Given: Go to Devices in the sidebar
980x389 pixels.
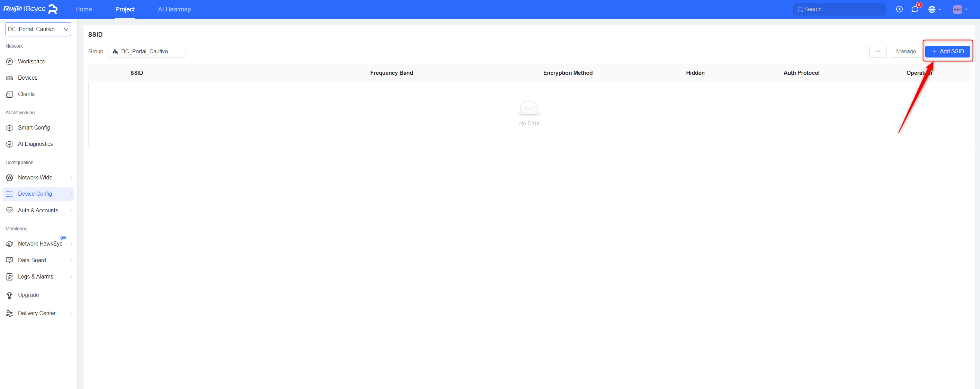Looking at the screenshot, I should point(27,78).
